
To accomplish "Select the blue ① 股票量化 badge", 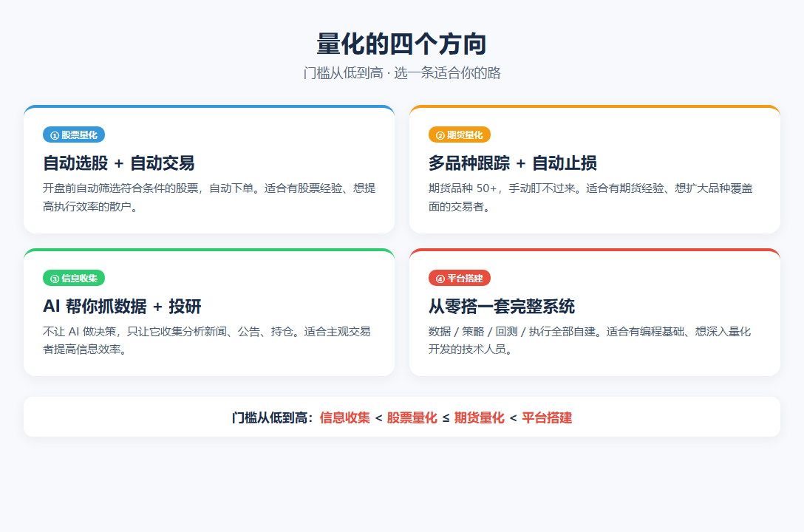I will pyautogui.click(x=74, y=134).
